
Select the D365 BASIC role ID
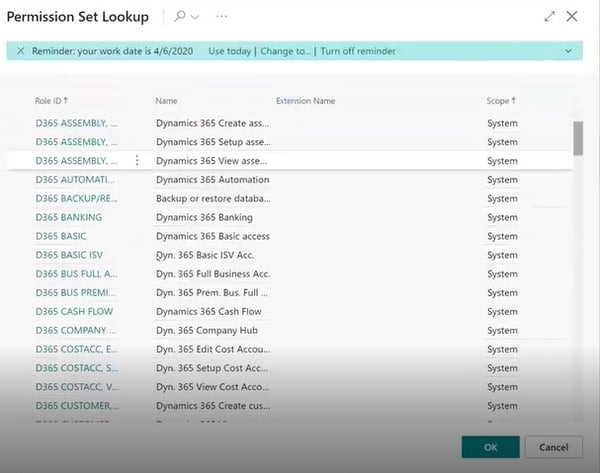point(61,236)
